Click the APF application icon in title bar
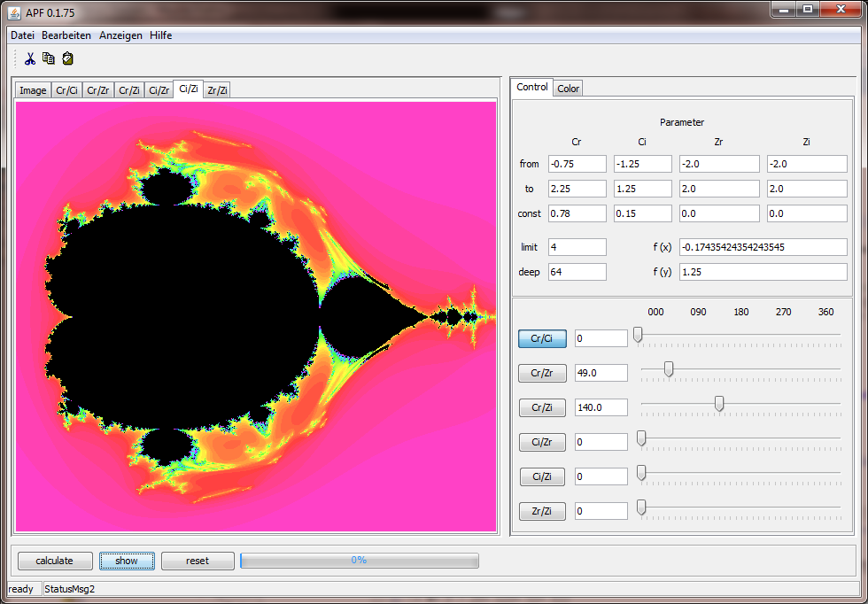Screen dimensions: 868x604 coord(14,11)
